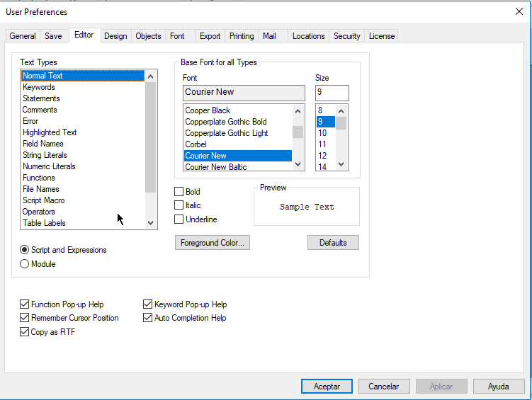Toggle the Italic checkbox

click(179, 205)
